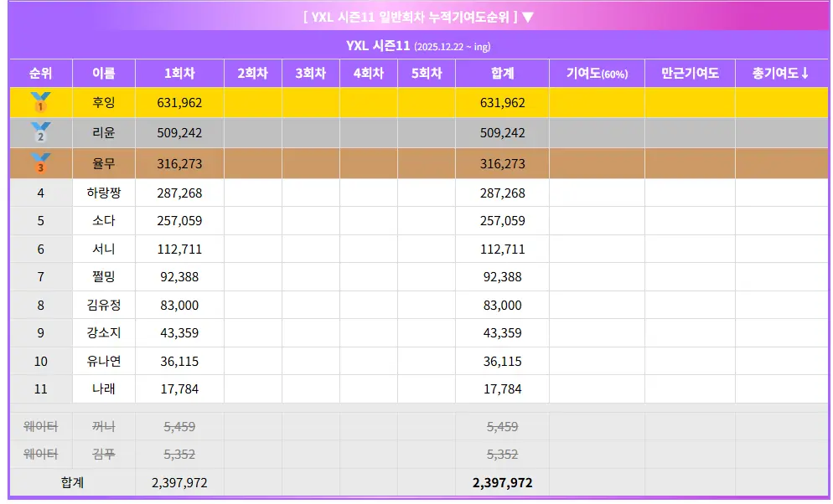Click the 1회차 score 316,273 for 율무

coord(179,163)
